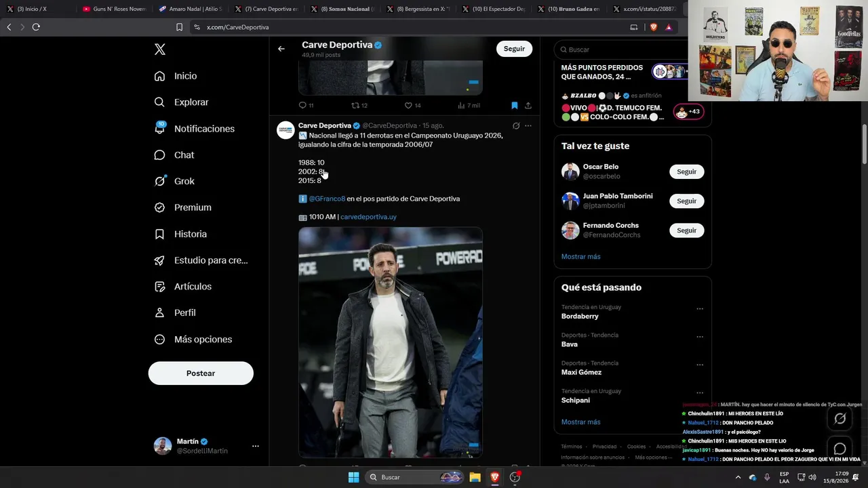The width and height of the screenshot is (868, 488).
Task: Switch to the Somos Nacional tab
Action: [x=342, y=9]
